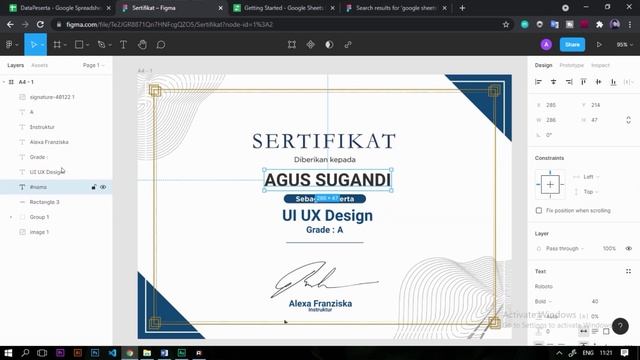640x360 pixels.
Task: Align vertical centers
Action: (x=598, y=82)
